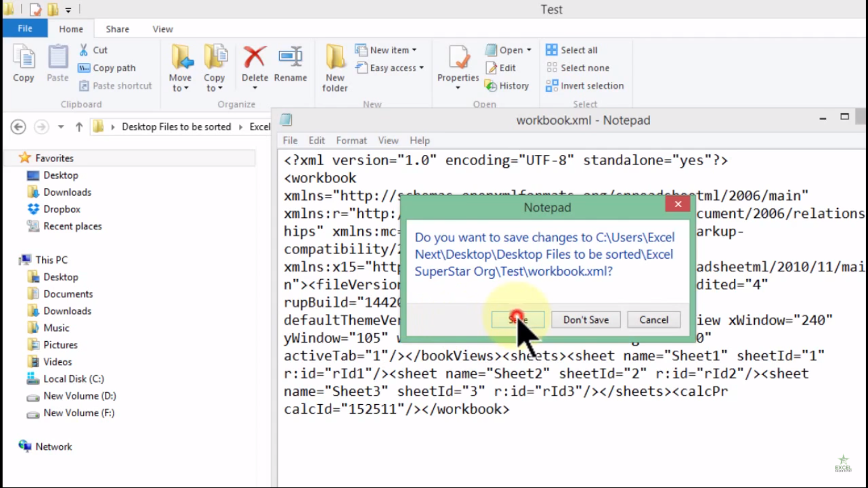Screen dimensions: 868x488
Task: Open the Easy access dropdown
Action: click(389, 68)
